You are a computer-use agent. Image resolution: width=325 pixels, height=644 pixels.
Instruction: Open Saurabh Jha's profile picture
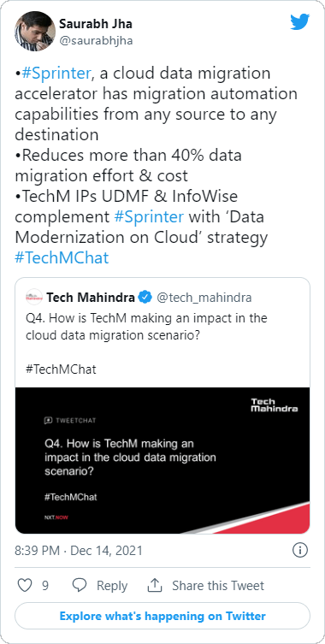coord(35,31)
